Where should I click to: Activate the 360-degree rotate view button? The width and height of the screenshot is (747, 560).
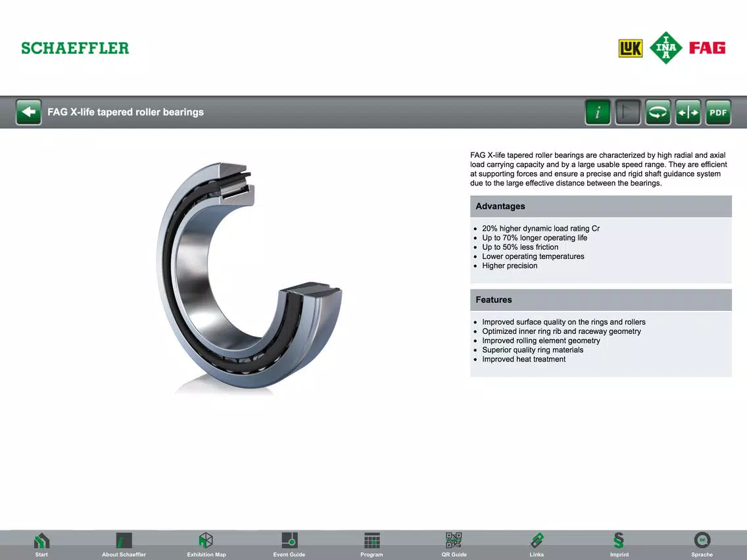658,112
